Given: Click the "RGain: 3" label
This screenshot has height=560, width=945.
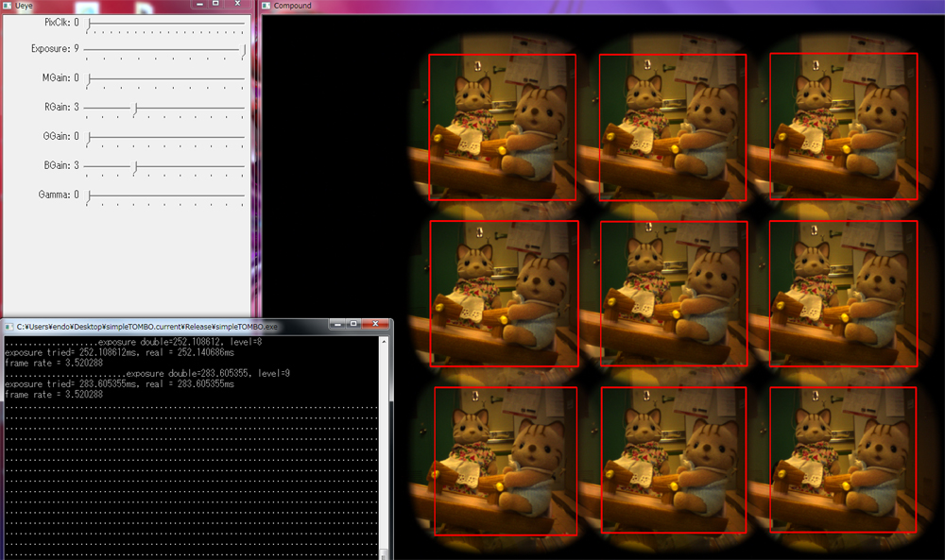Looking at the screenshot, I should [61, 107].
